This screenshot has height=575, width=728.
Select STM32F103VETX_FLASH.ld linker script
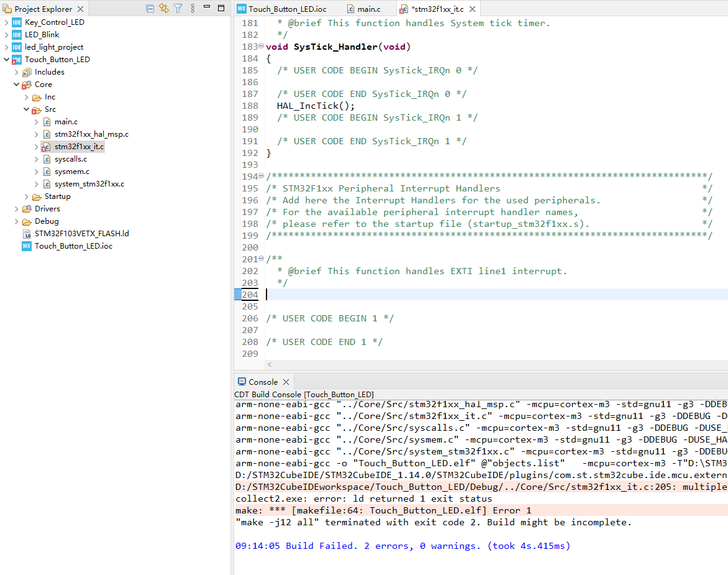pyautogui.click(x=82, y=234)
